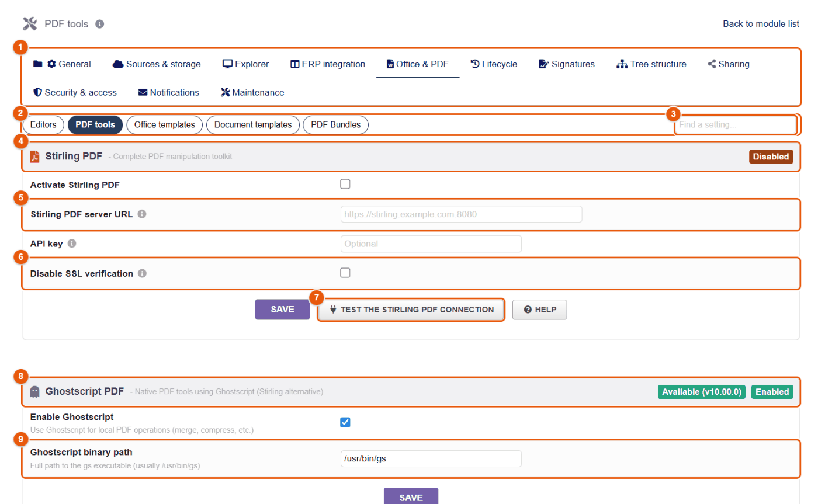Screen dimensions: 818x504
Task: Open the Help button
Action: [540, 310]
